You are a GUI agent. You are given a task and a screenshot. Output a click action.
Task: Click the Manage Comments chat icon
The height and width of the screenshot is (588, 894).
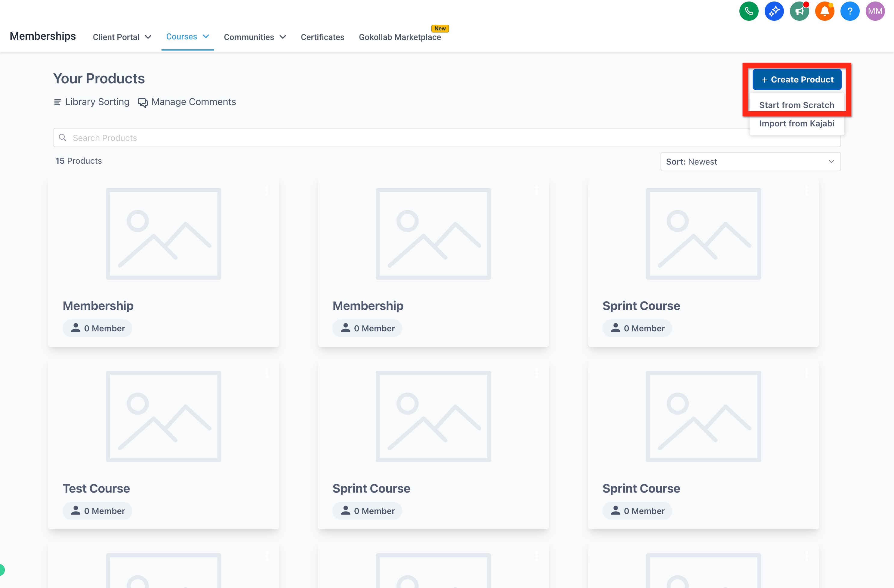pos(143,103)
